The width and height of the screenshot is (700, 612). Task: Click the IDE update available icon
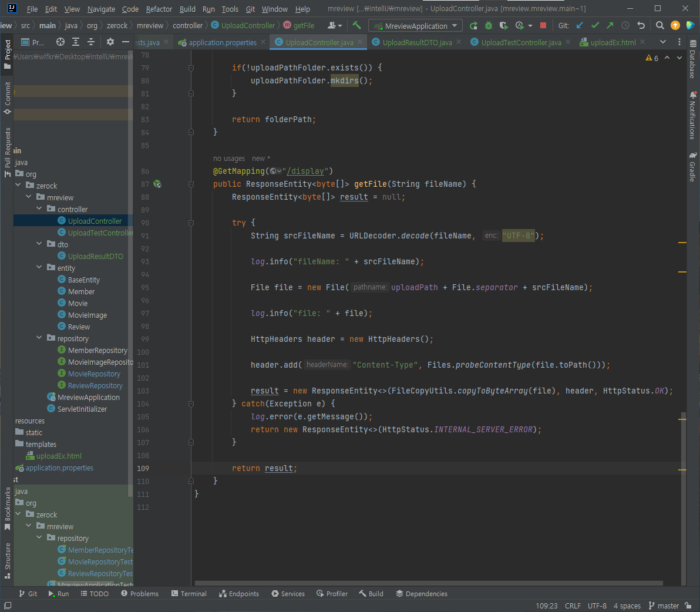coord(675,25)
